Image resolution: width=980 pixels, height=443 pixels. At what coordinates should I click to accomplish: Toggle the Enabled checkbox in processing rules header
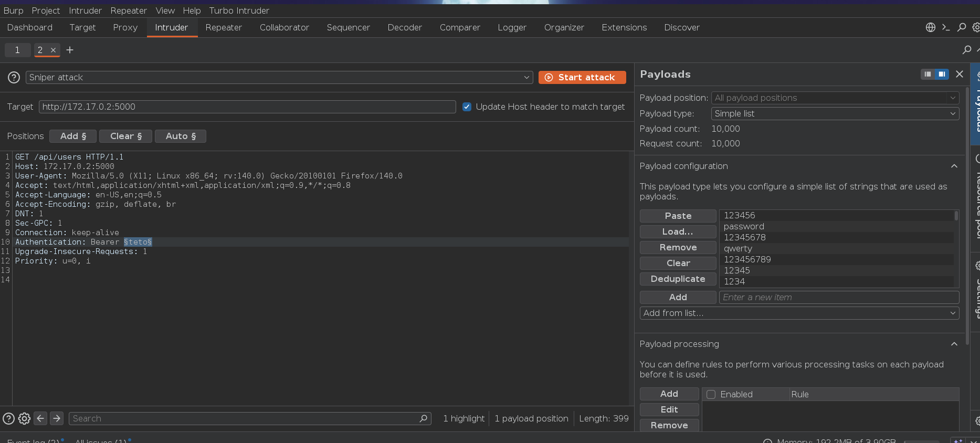pos(711,394)
